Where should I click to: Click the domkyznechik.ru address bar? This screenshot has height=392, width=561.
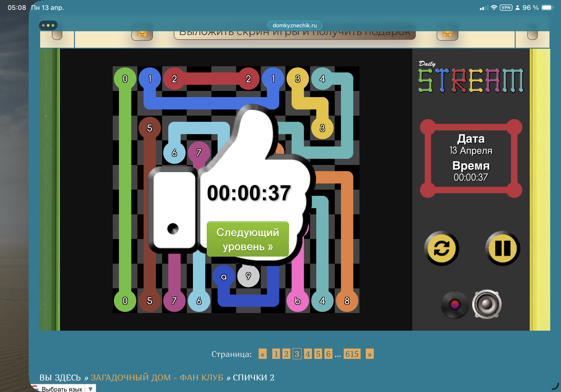pyautogui.click(x=294, y=25)
